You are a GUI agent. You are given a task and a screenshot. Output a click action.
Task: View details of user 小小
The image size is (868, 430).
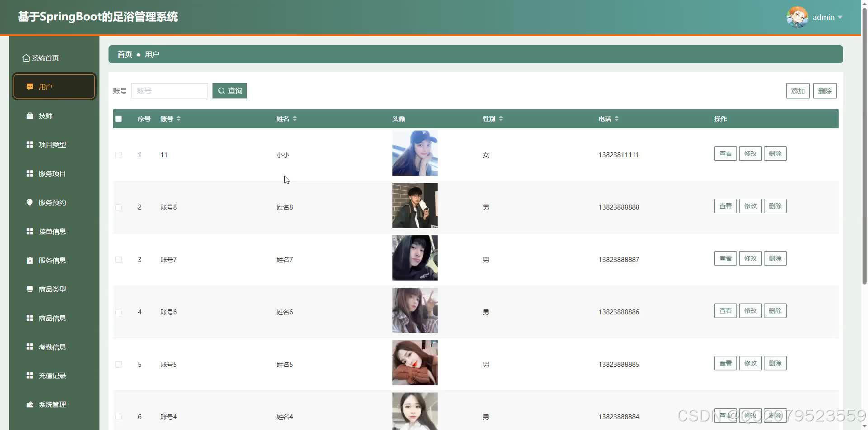(x=726, y=154)
